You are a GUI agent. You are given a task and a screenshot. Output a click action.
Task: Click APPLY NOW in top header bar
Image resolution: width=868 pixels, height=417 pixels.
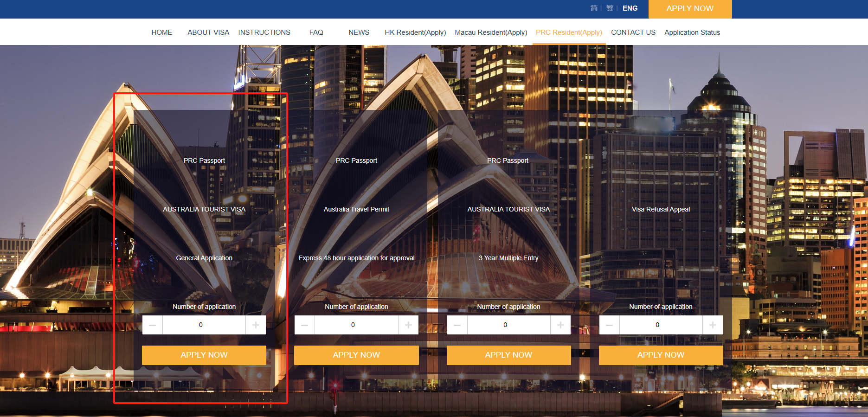[x=689, y=9]
